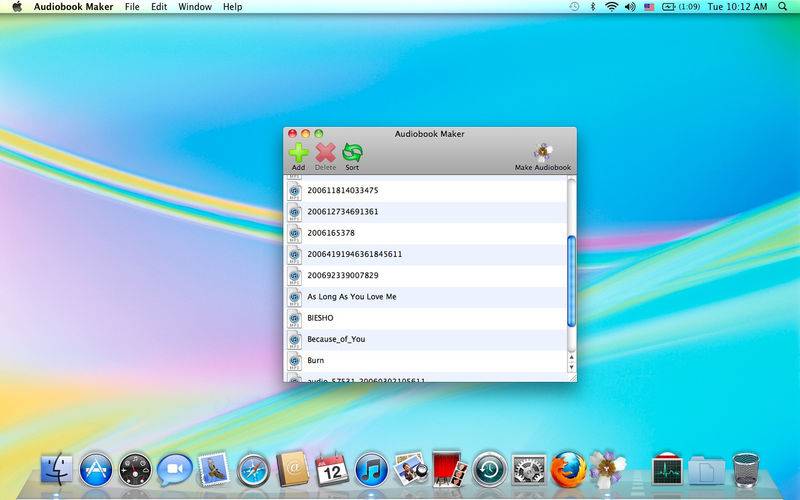Open the Time Machine menu bar icon

574,7
